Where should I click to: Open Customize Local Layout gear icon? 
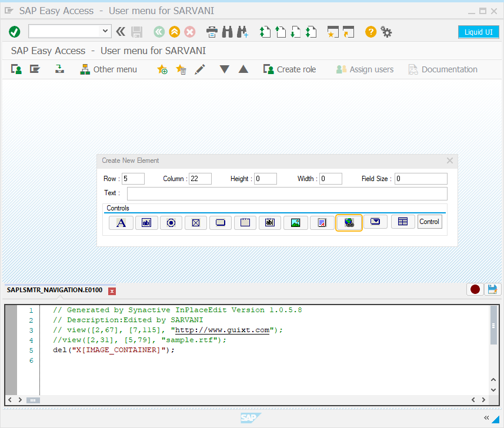386,32
